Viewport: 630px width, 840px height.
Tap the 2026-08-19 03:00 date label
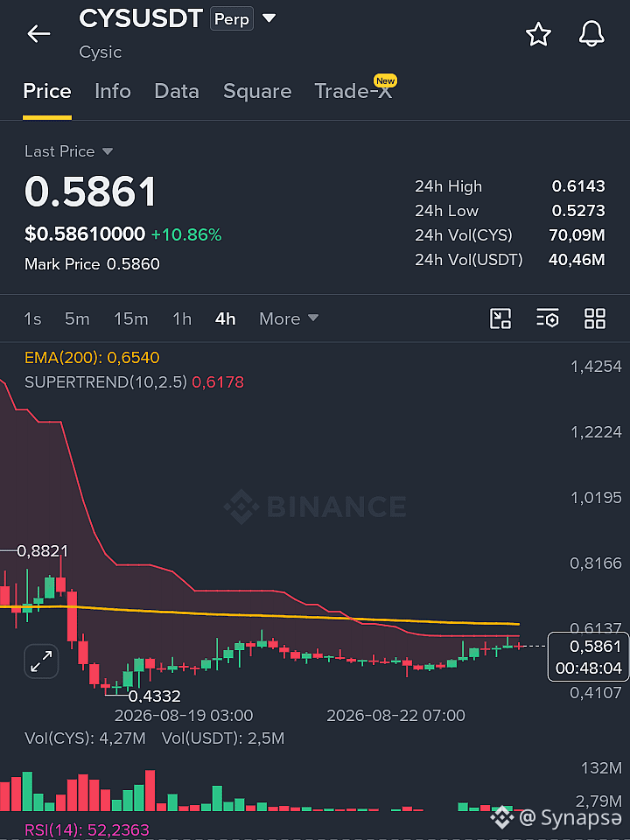click(184, 716)
